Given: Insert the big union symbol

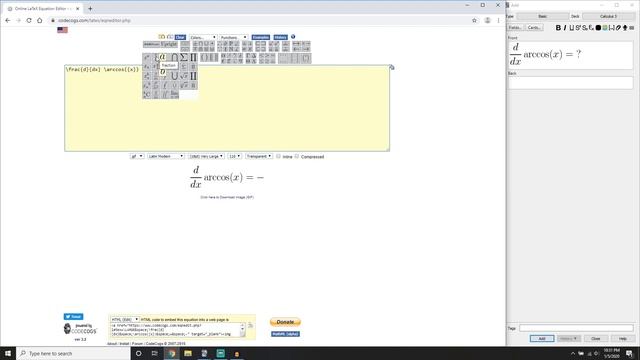Looking at the screenshot, I should click(174, 76).
